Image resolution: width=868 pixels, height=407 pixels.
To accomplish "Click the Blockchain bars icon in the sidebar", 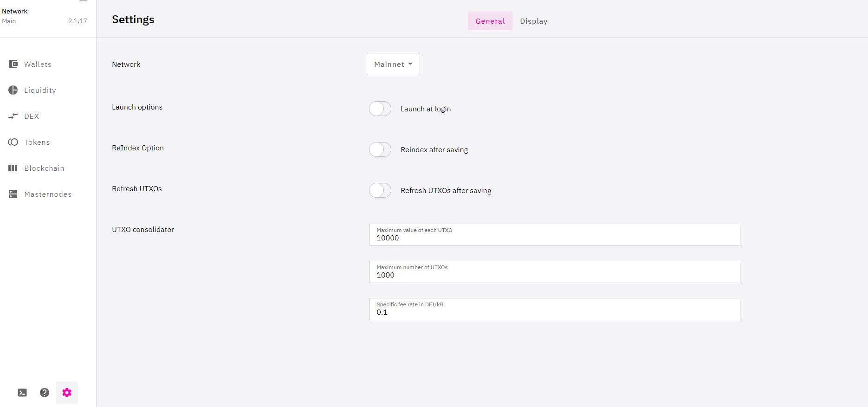I will point(13,168).
